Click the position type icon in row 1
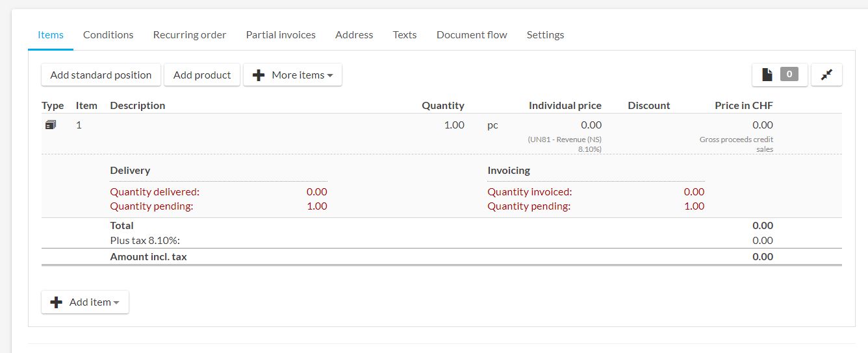This screenshot has height=353, width=868. pyautogui.click(x=51, y=125)
